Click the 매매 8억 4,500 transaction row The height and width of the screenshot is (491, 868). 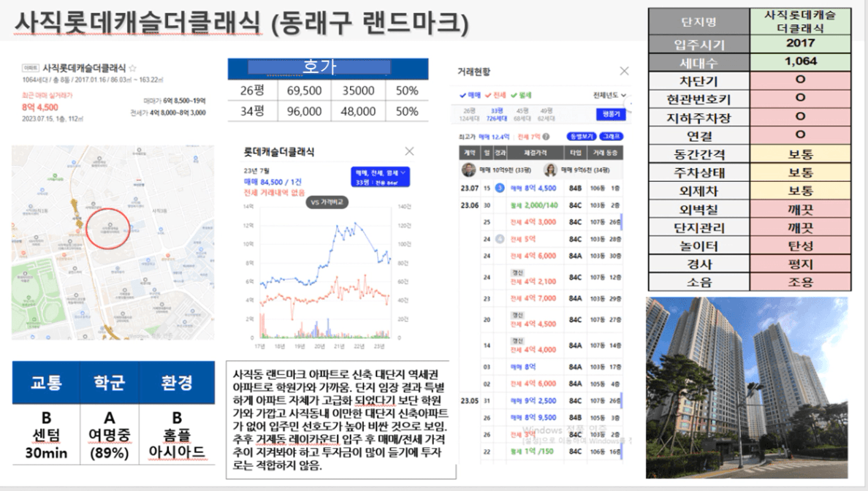(540, 189)
